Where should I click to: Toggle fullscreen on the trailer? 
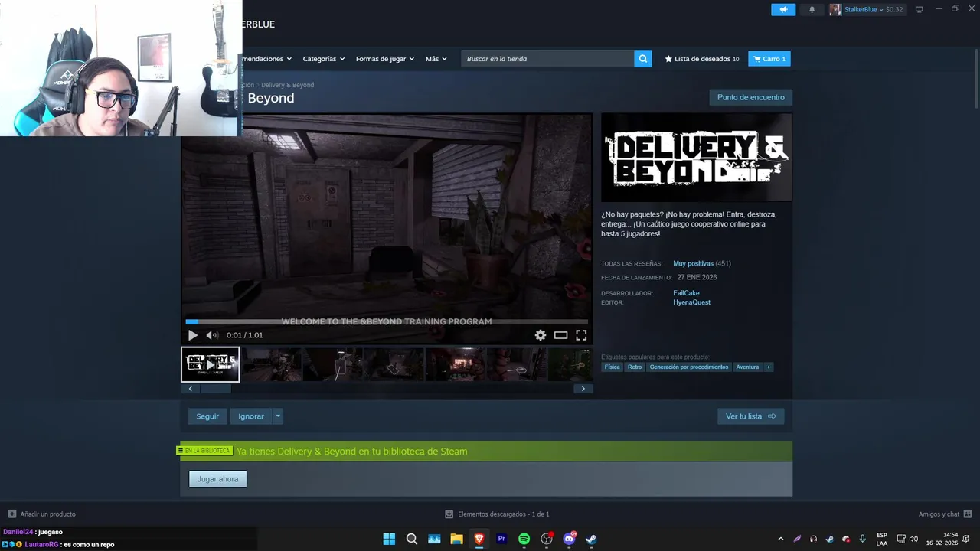(581, 335)
